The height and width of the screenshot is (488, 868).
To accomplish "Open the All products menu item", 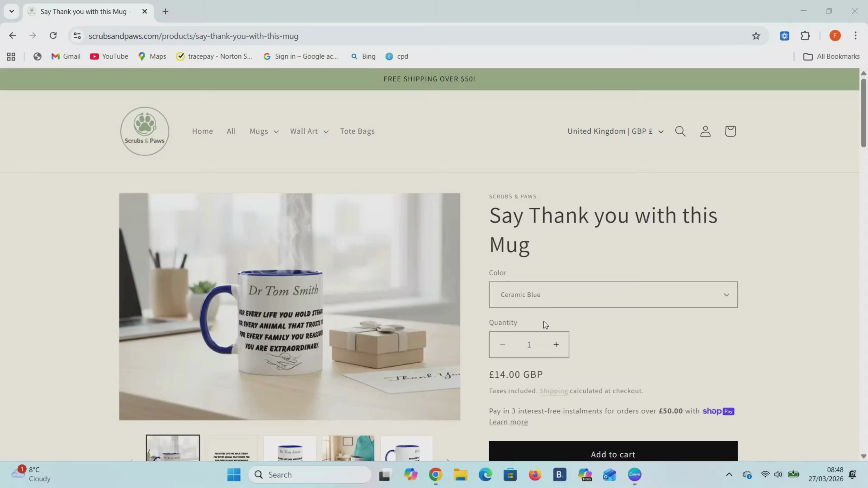I will [x=231, y=131].
